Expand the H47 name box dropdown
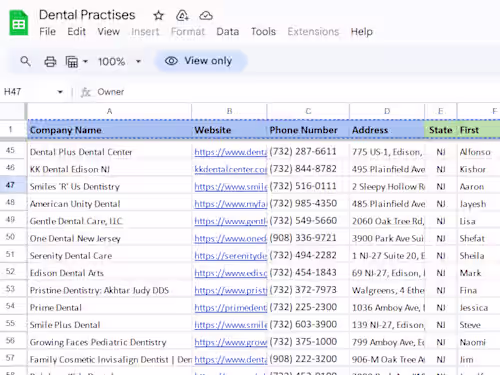The width and height of the screenshot is (500, 375). click(x=60, y=92)
